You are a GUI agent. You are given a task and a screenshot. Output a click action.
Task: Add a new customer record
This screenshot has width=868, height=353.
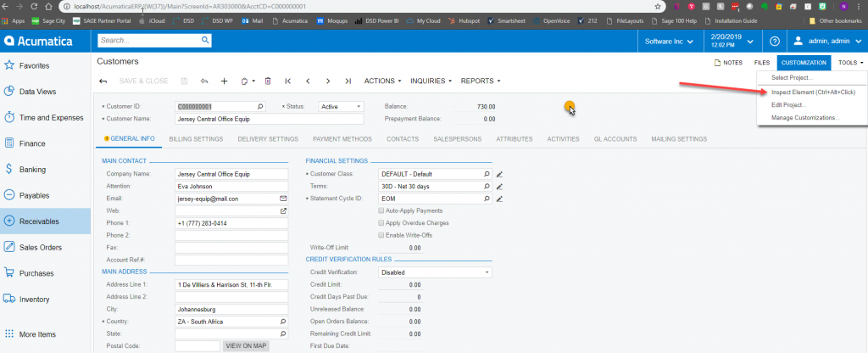click(x=224, y=81)
